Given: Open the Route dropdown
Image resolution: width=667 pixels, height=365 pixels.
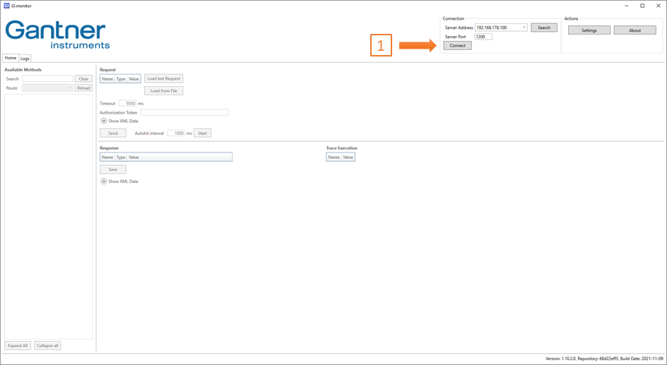Looking at the screenshot, I should point(48,88).
